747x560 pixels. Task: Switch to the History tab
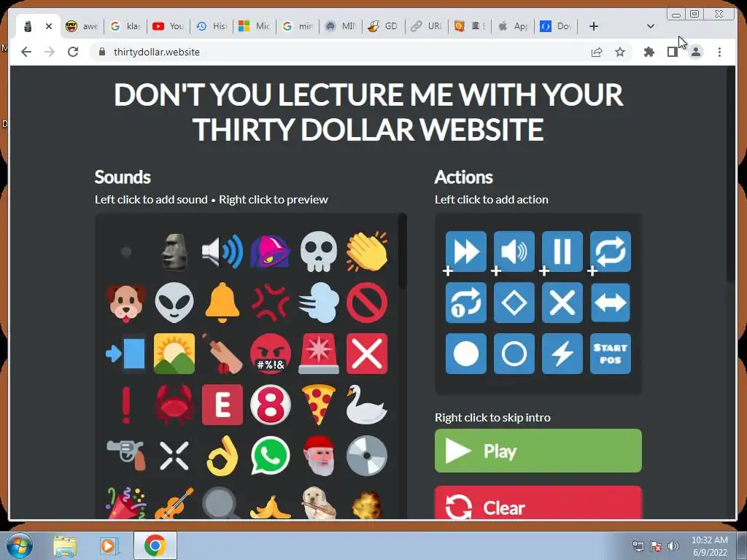pos(212,26)
